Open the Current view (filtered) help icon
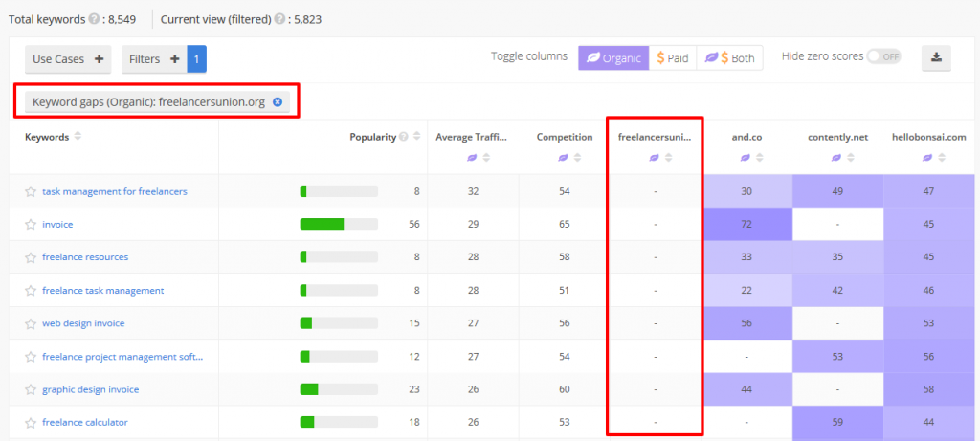 coord(278,19)
